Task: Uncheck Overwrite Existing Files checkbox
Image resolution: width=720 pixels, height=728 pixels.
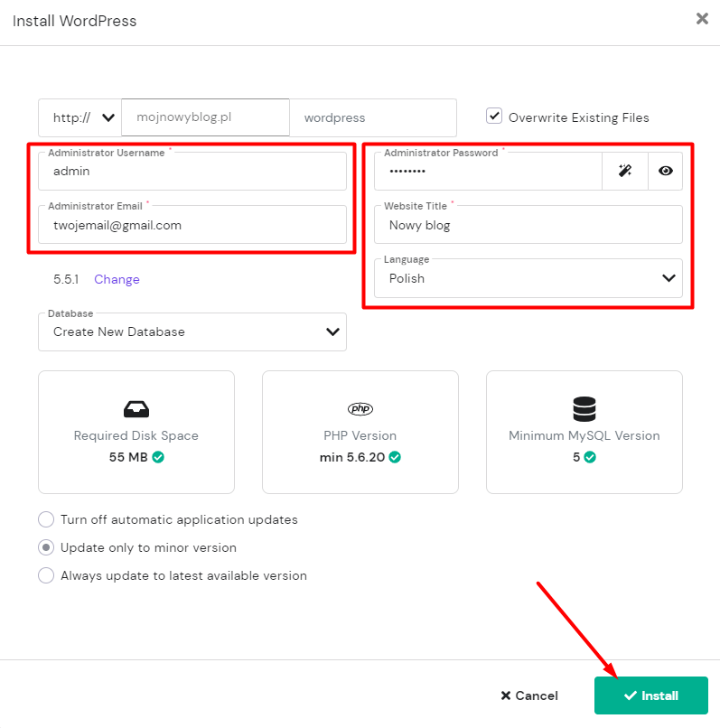Action: [494, 117]
